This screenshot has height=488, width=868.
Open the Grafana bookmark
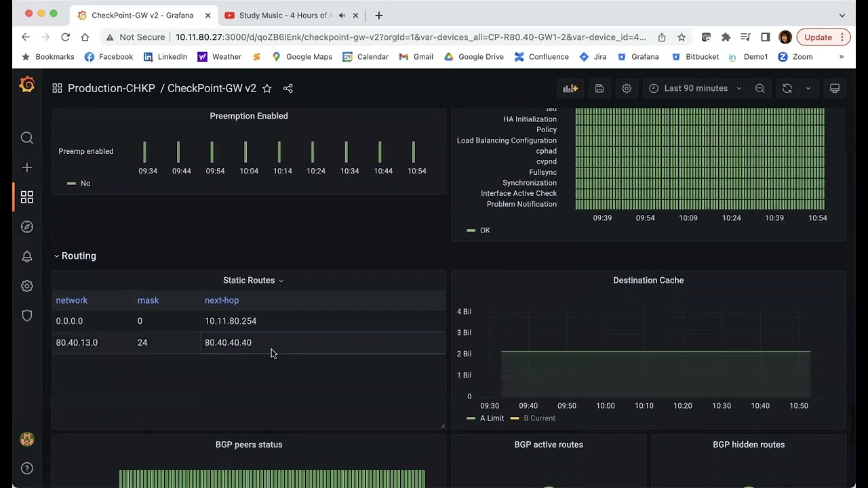[638, 57]
